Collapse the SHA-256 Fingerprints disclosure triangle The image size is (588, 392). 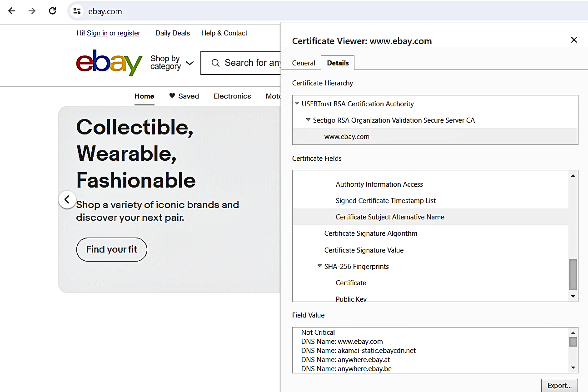(x=319, y=266)
